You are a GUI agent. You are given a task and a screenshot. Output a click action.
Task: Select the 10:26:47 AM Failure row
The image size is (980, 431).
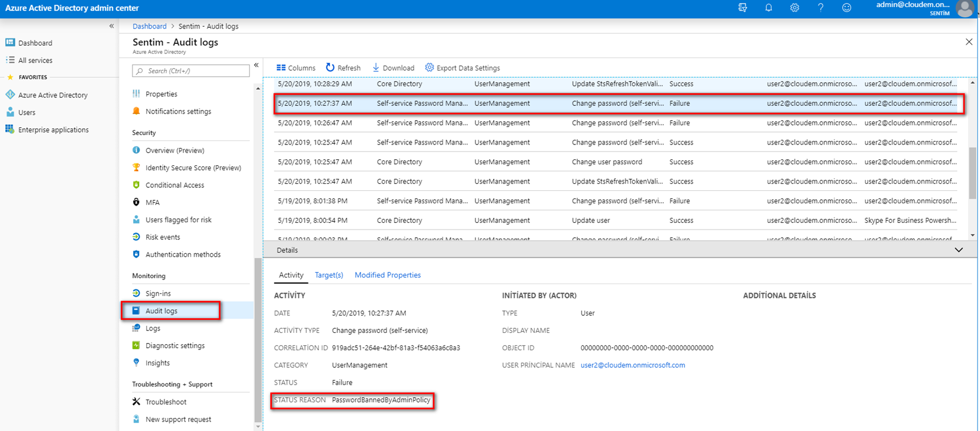[616, 123]
